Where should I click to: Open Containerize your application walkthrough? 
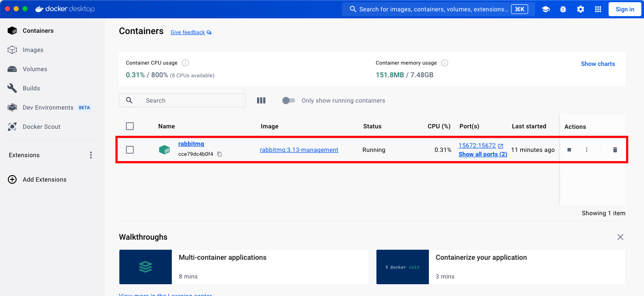[x=501, y=267]
